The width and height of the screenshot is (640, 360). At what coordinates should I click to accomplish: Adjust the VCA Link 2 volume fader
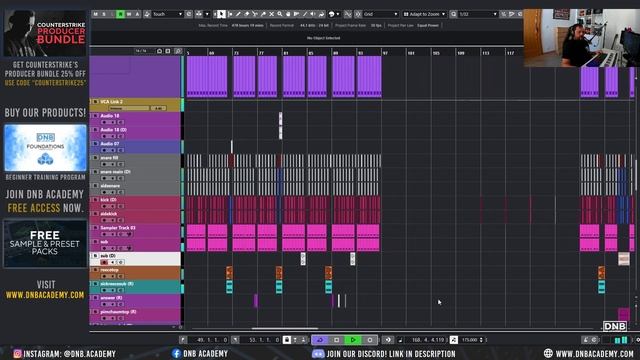[129, 108]
